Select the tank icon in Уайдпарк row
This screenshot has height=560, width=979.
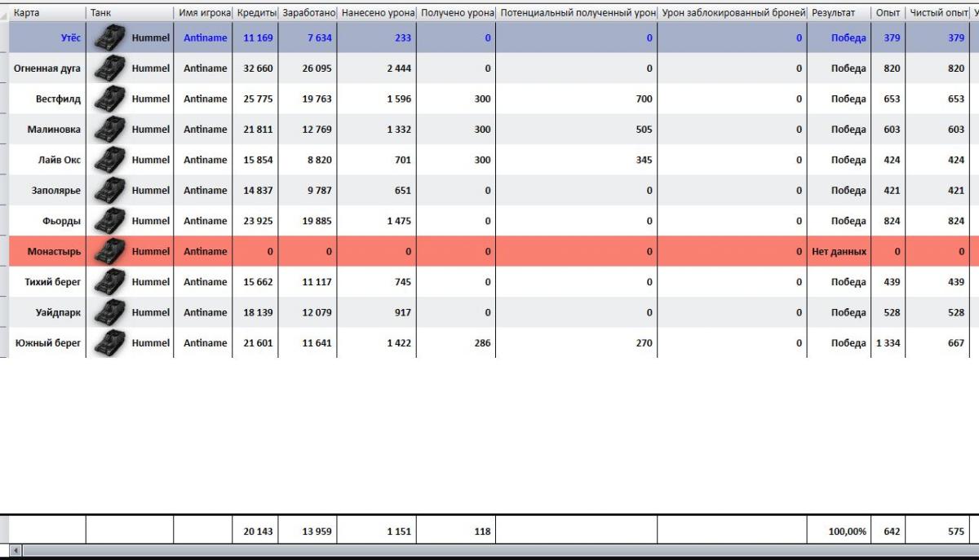point(109,313)
